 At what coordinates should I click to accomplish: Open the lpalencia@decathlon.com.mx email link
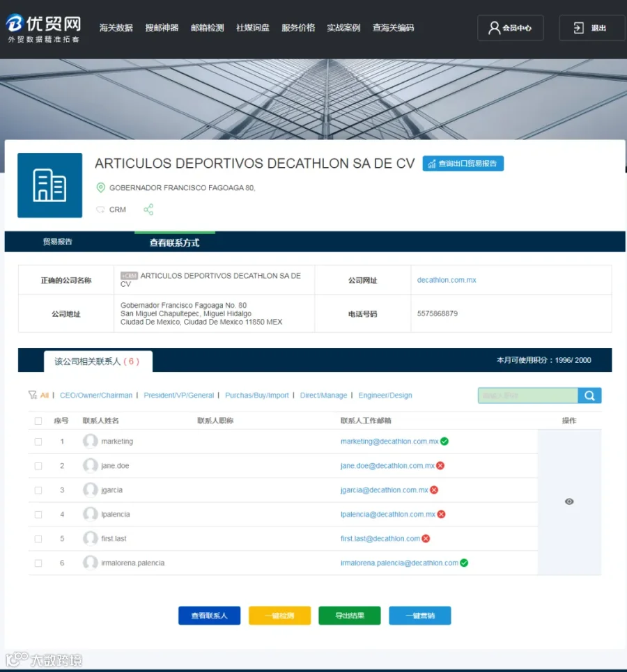click(x=388, y=514)
